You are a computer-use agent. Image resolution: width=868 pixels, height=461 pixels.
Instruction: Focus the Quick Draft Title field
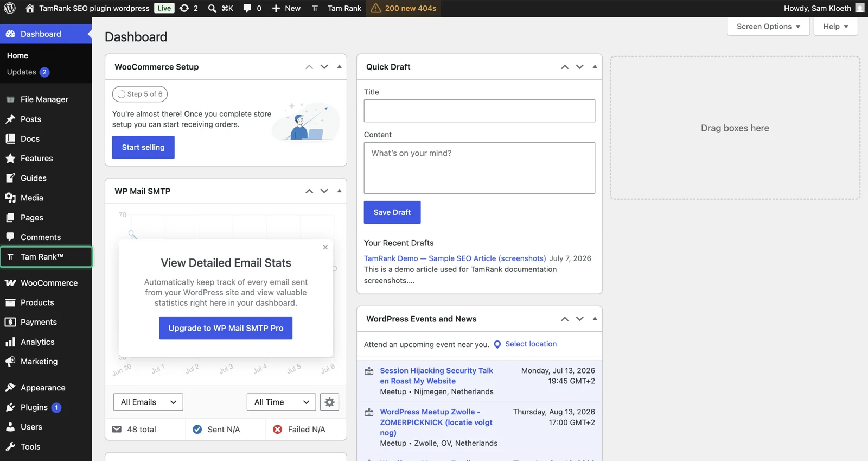(x=480, y=111)
